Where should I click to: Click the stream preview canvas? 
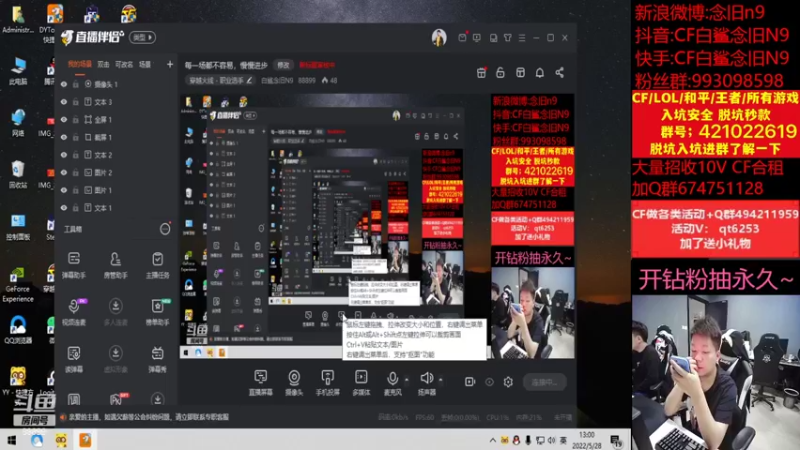pos(377,226)
